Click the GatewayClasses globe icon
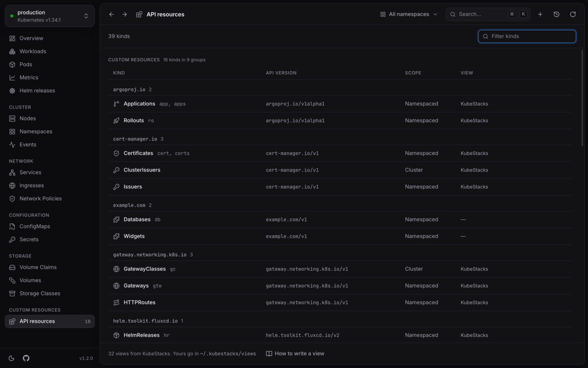This screenshot has height=368, width=588. pos(116,269)
